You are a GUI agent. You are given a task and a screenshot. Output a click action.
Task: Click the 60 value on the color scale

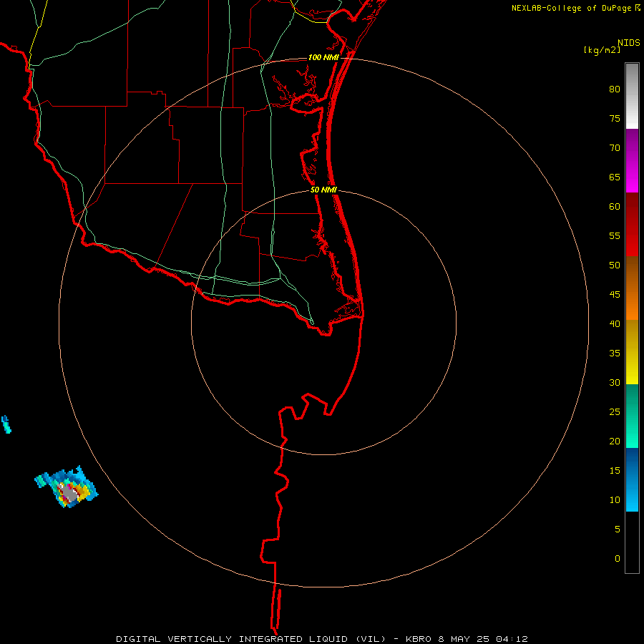point(615,207)
